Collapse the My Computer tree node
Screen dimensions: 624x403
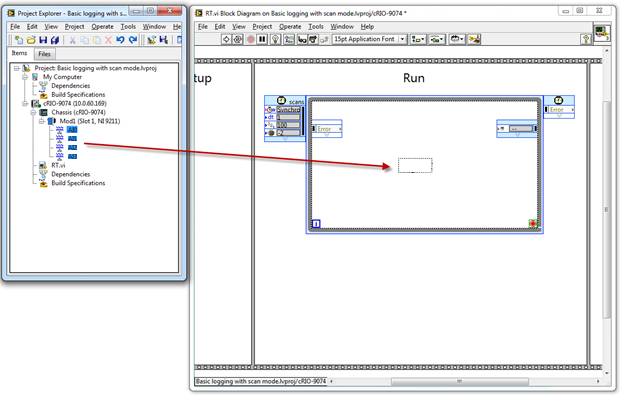coord(23,77)
